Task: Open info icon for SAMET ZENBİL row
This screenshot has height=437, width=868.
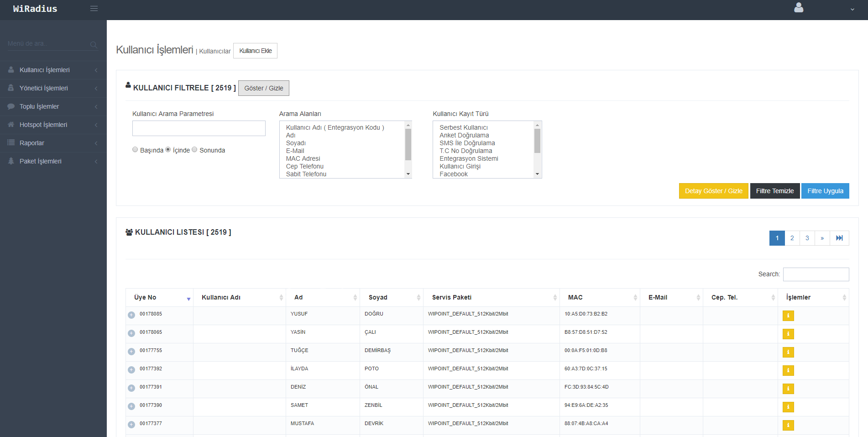Action: point(788,407)
